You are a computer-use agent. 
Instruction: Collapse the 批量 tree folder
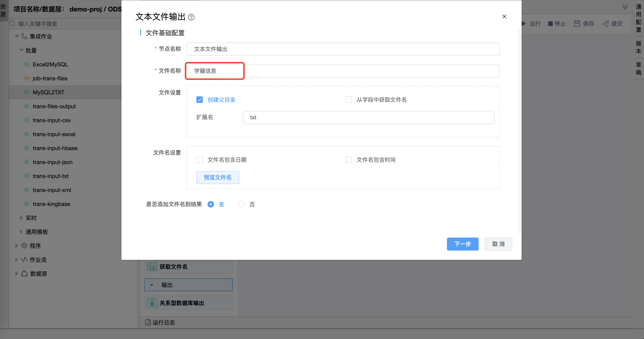[x=21, y=50]
